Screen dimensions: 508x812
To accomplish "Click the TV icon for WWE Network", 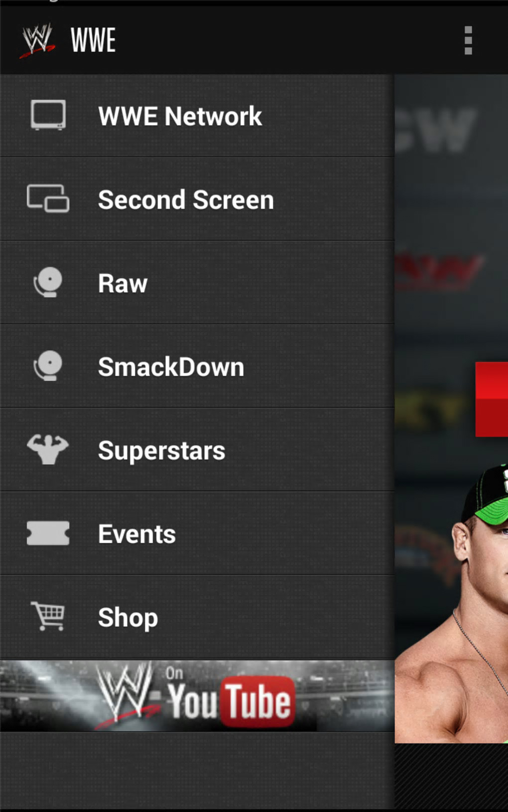I will (x=48, y=116).
